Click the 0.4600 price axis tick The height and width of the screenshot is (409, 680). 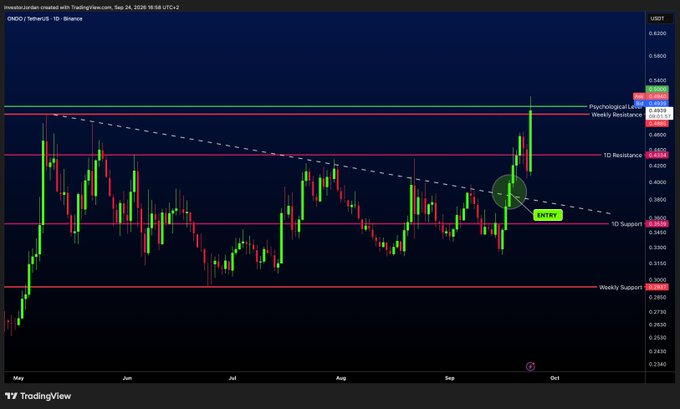[x=657, y=135]
